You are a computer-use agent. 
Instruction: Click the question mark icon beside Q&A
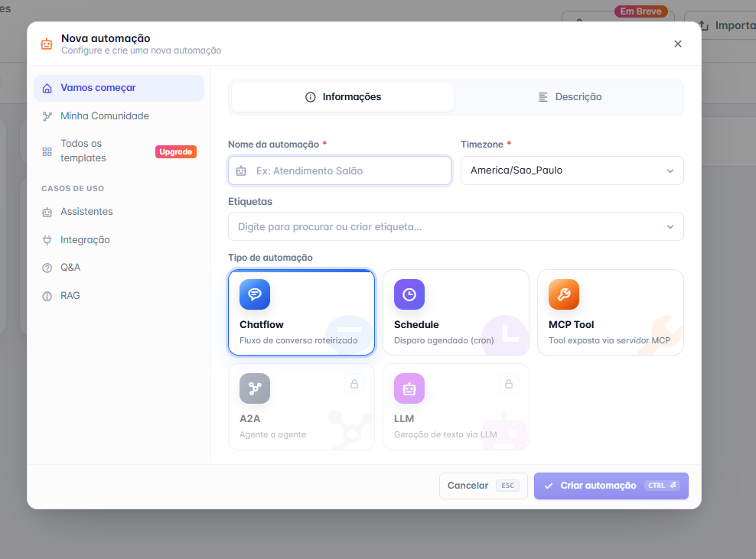pos(47,268)
